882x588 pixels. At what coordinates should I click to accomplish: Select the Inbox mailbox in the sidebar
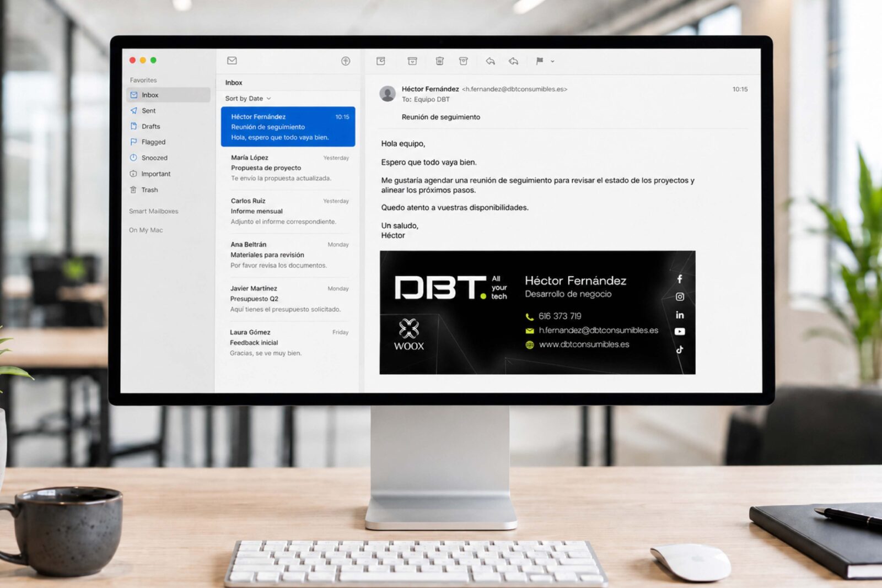click(168, 95)
